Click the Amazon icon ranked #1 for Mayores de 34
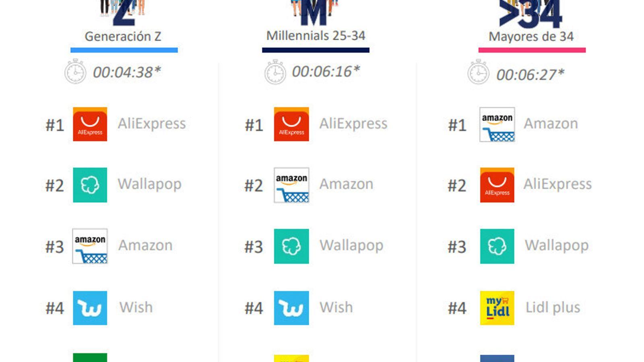The height and width of the screenshot is (362, 644). point(497,124)
